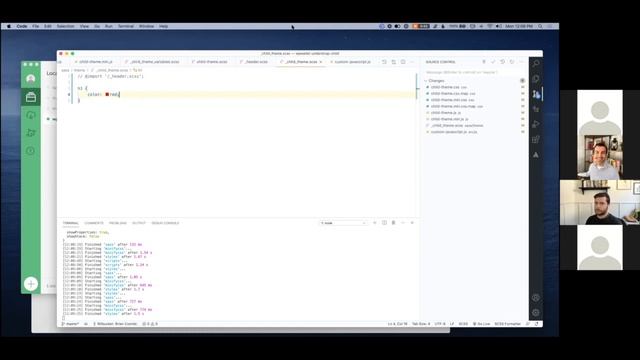This screenshot has width=640, height=360.
Task: Open the Source Control view in activity bar
Action: [536, 94]
